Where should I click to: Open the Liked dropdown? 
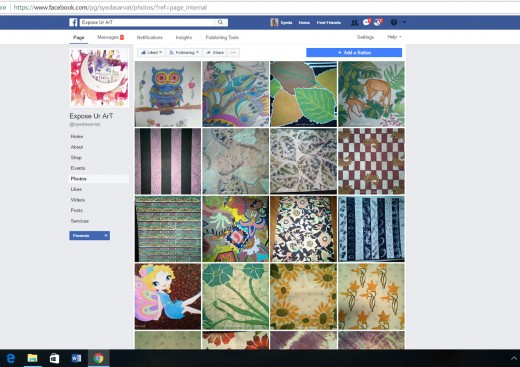pos(151,53)
